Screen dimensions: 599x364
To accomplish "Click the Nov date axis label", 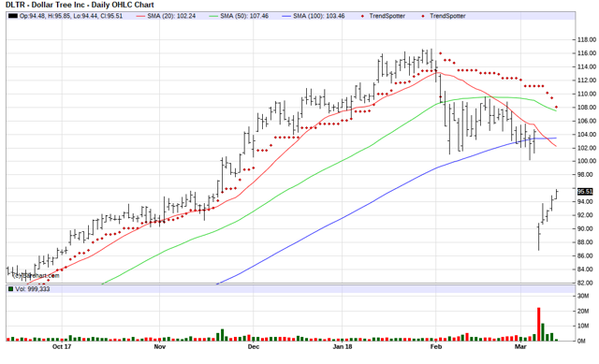I will (x=160, y=347).
